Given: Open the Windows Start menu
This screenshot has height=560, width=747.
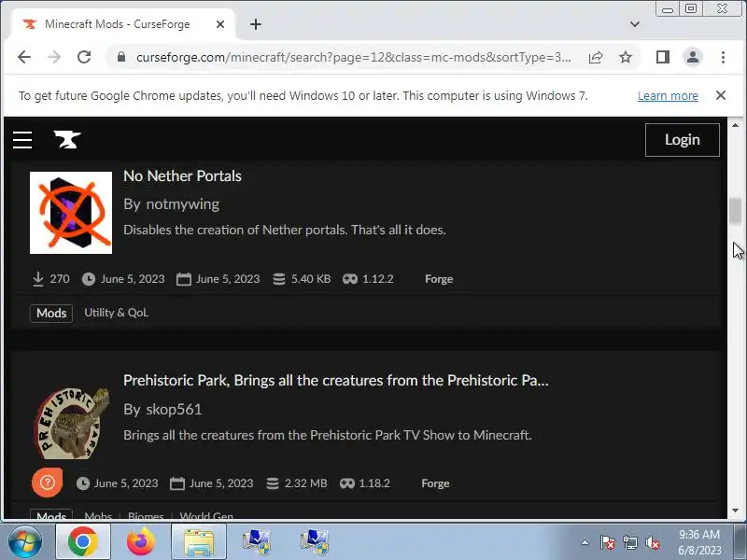Looking at the screenshot, I should 25,541.
